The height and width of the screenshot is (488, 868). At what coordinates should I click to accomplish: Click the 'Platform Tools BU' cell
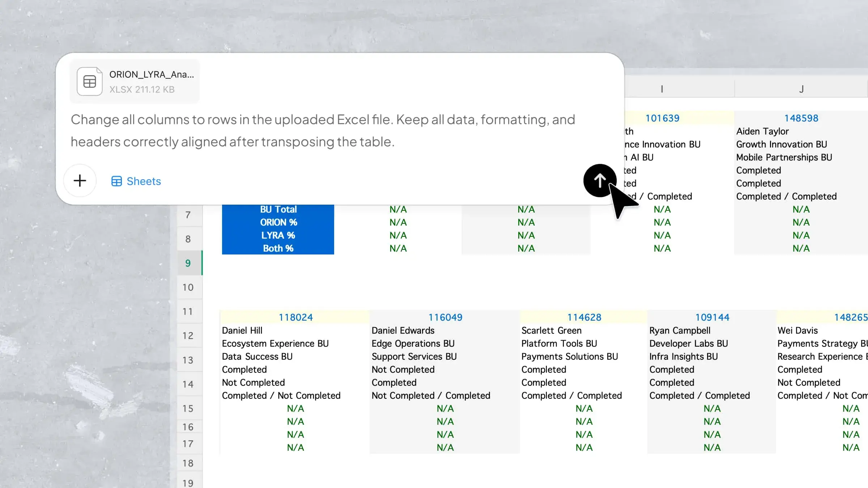click(559, 343)
